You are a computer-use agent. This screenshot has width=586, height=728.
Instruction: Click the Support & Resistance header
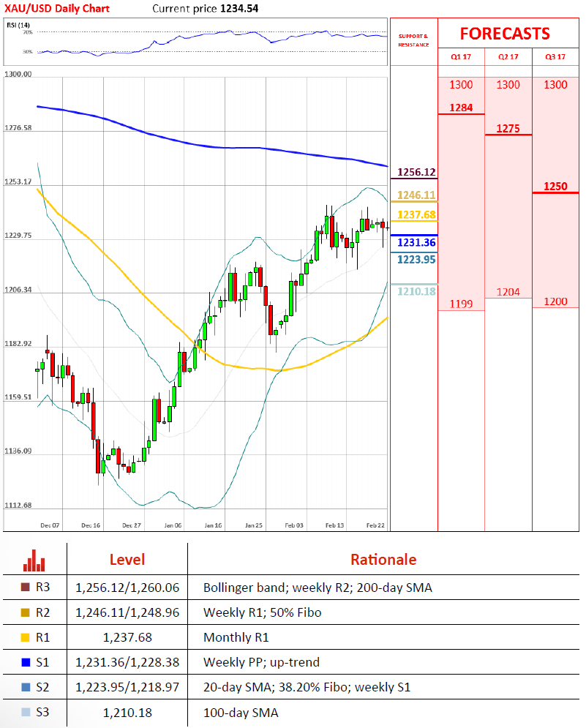tap(413, 40)
